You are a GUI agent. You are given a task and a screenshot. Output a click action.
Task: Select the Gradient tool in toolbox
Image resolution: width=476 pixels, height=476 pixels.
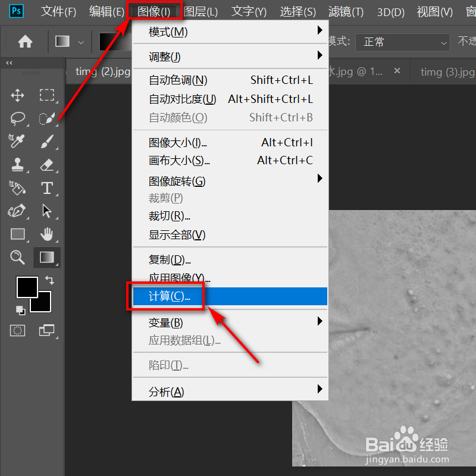[47, 258]
